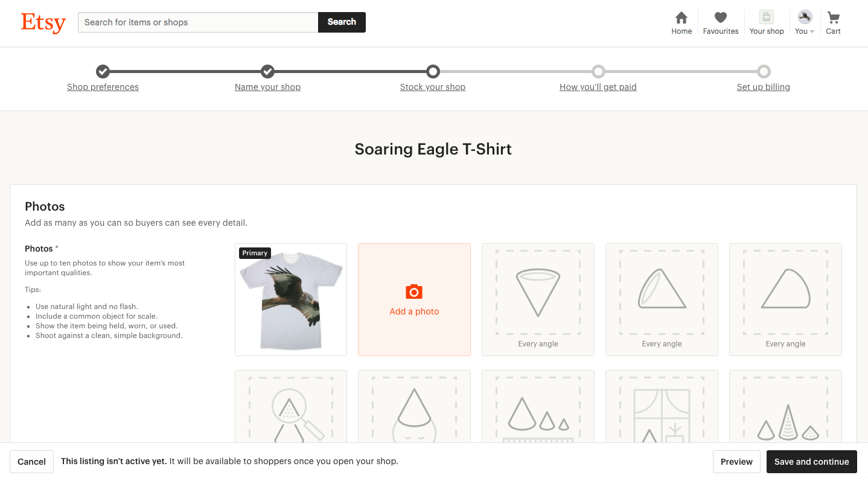Viewport: 868px width, 478px height.
Task: Click the Primary eagle t-shirt photo
Action: click(290, 299)
